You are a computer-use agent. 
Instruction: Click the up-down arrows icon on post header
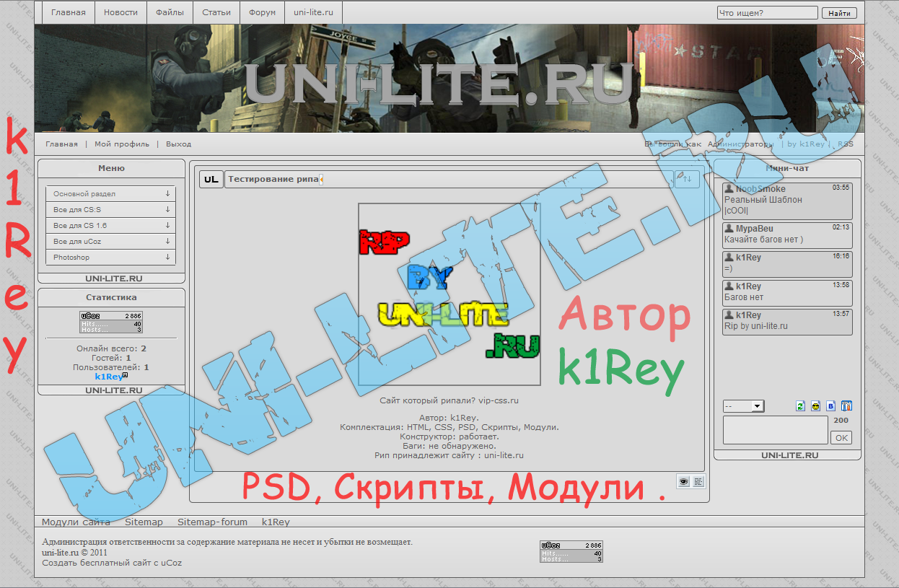(686, 179)
